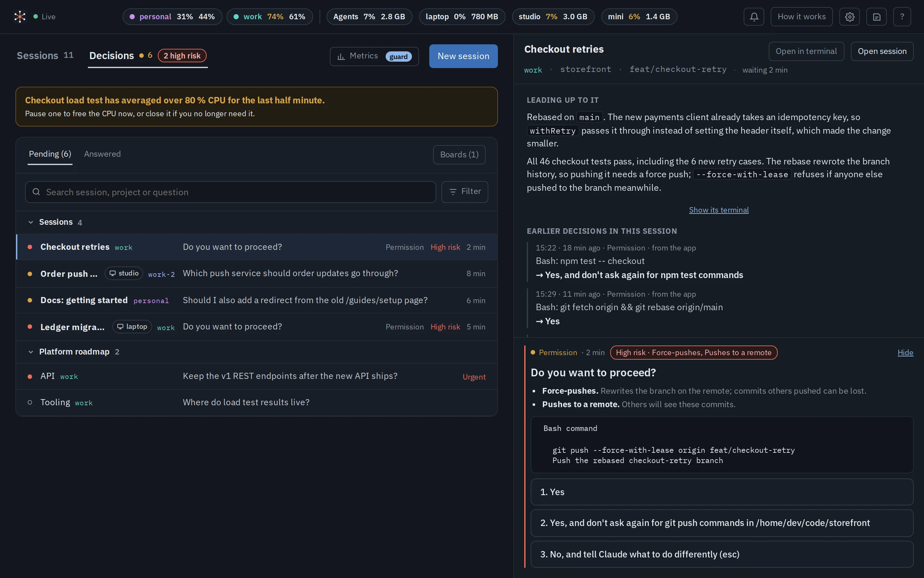
Task: Open the API roadmap question row
Action: [x=257, y=376]
